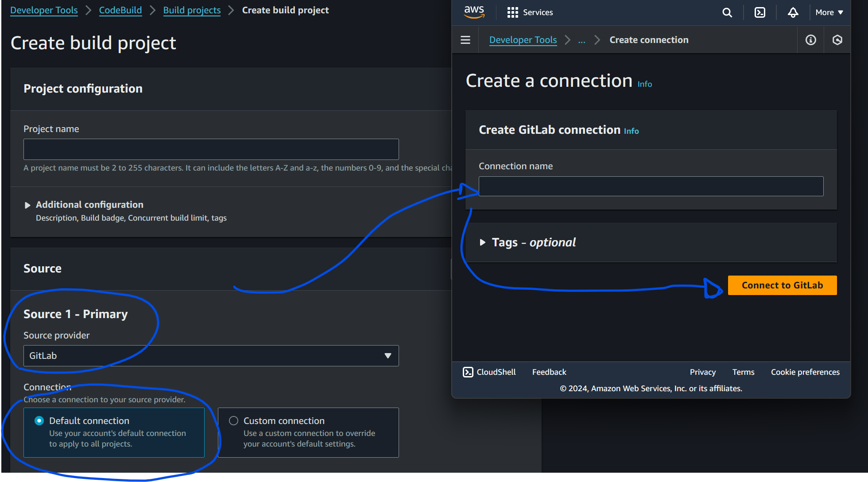Viewport: 868px width, 482px height.
Task: Open the Services grid menu
Action: coord(512,12)
